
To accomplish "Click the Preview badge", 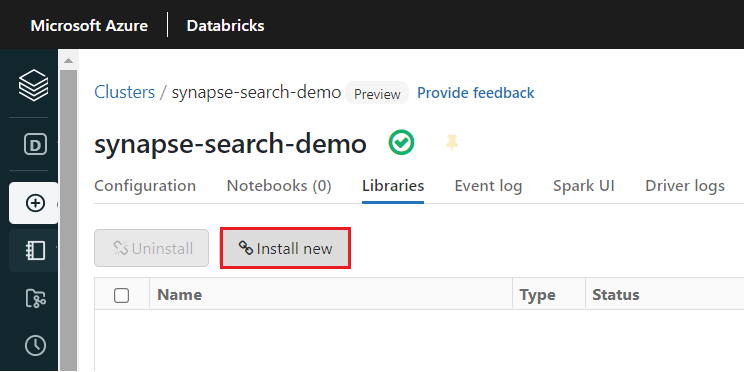I will click(x=377, y=93).
